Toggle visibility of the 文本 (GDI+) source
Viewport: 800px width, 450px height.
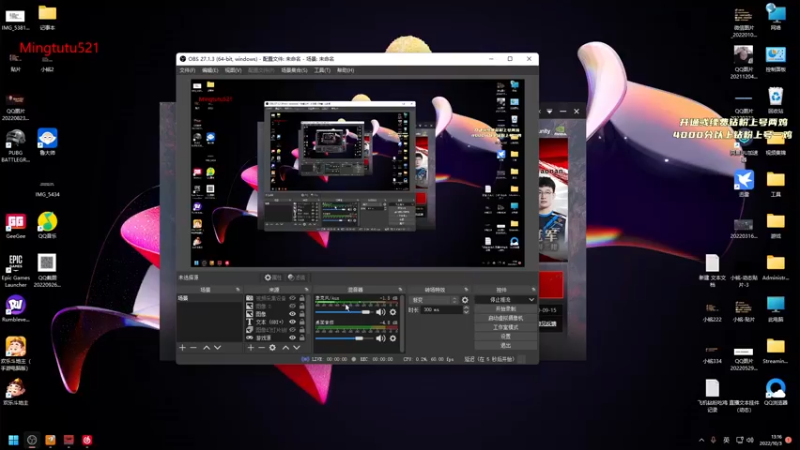point(292,322)
